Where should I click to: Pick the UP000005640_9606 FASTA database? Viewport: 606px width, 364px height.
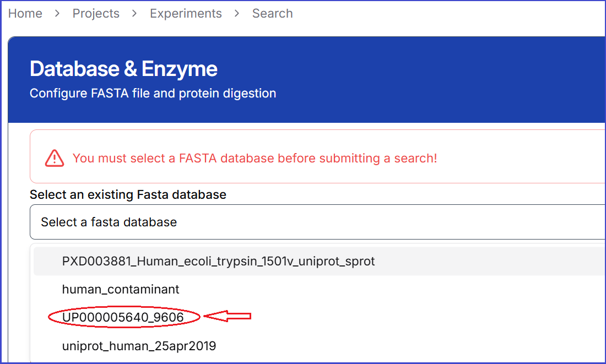[x=123, y=317]
